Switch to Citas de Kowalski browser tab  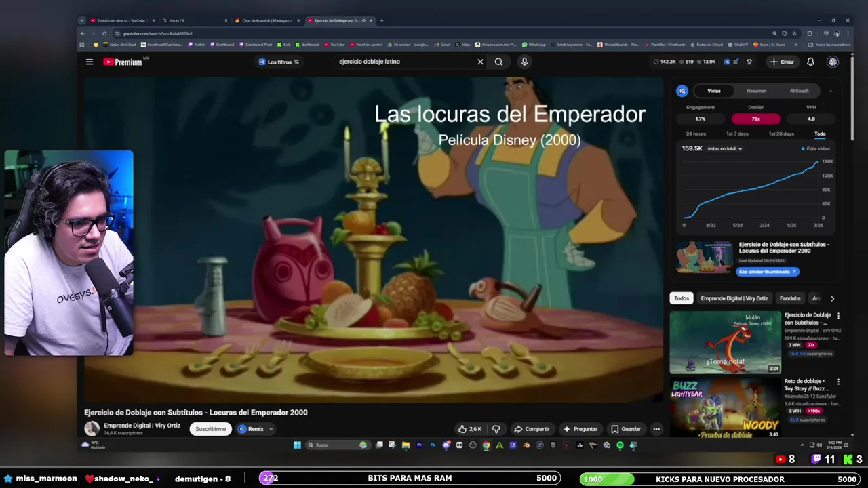tap(266, 20)
